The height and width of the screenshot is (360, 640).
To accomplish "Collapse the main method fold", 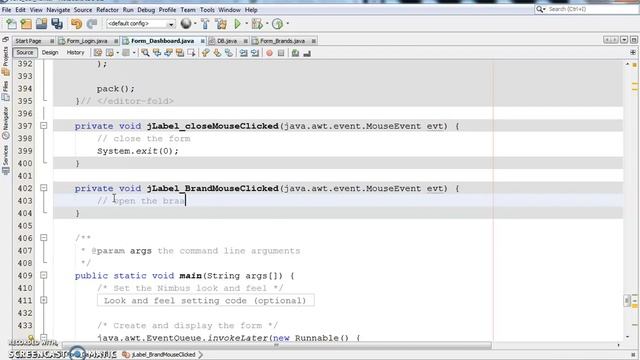I will pos(44,275).
